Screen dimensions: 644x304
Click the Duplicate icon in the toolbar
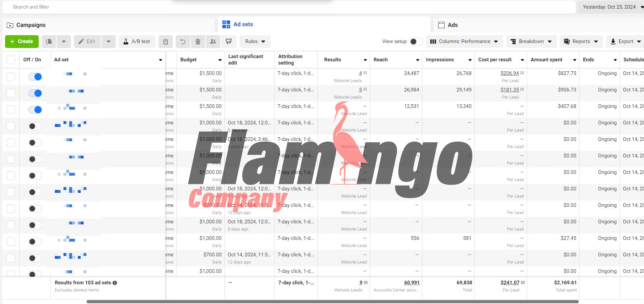49,42
